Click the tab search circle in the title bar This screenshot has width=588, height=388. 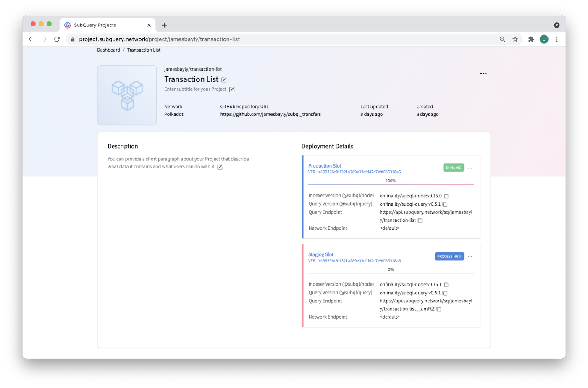point(556,25)
